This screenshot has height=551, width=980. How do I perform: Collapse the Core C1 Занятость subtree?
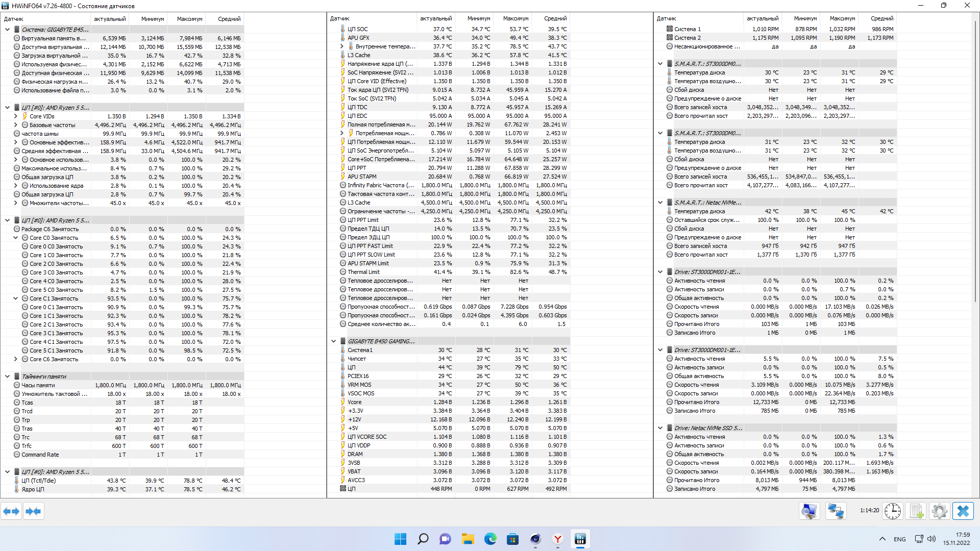point(15,298)
